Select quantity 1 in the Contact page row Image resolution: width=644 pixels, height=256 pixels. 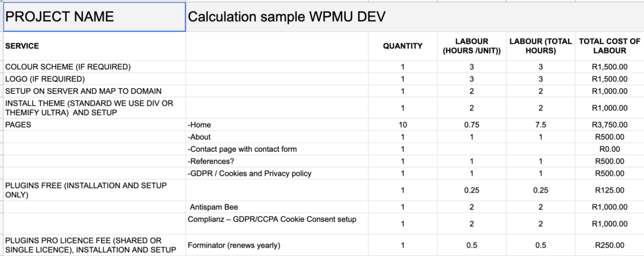pos(402,149)
